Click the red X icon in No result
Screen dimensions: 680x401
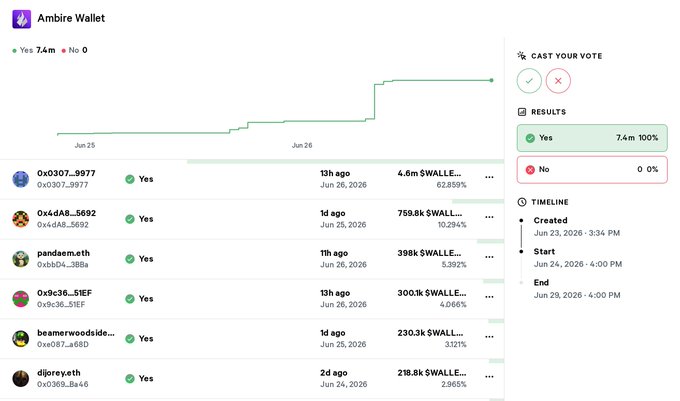[530, 170]
